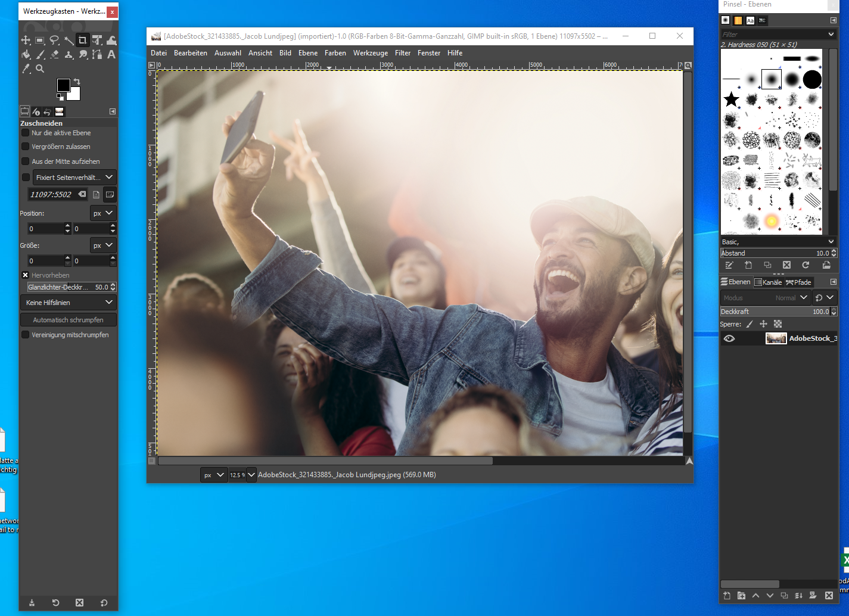This screenshot has height=616, width=849.
Task: Open the 'Keine Hilfslinien' dropdown
Action: [68, 303]
